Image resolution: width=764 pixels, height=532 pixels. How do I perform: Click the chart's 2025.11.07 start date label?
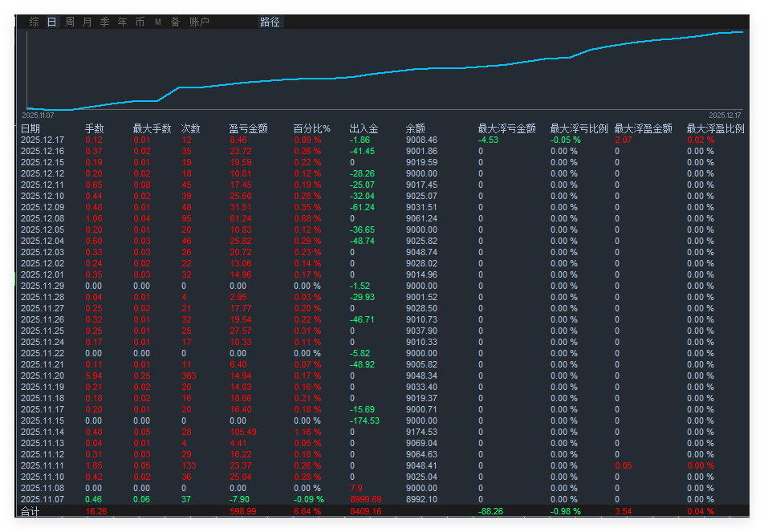[38, 116]
